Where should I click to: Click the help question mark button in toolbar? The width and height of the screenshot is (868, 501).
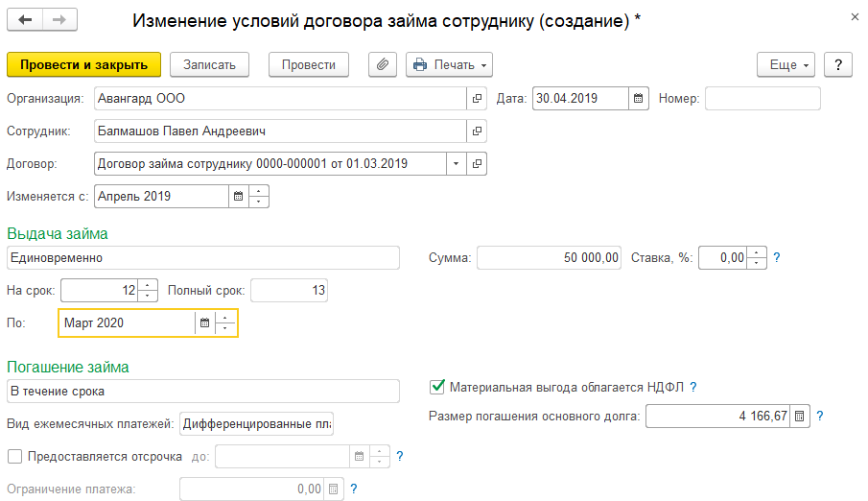coord(838,64)
